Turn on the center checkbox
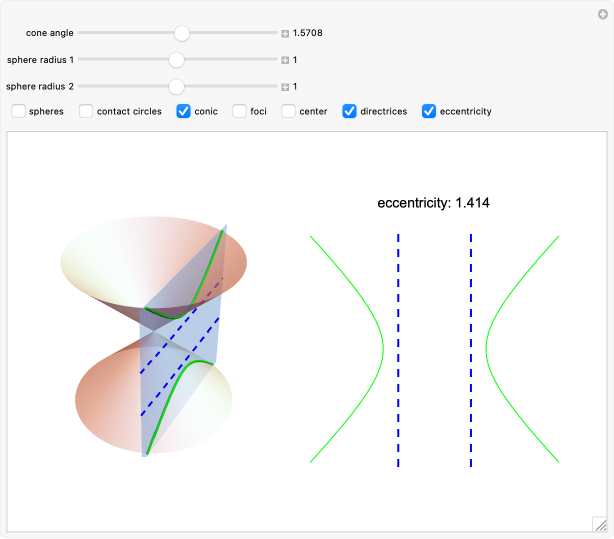614x539 pixels. coord(289,111)
